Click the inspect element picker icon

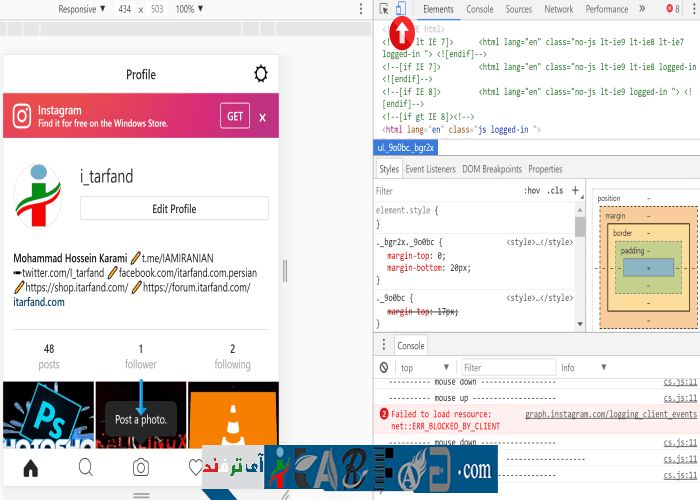(384, 9)
